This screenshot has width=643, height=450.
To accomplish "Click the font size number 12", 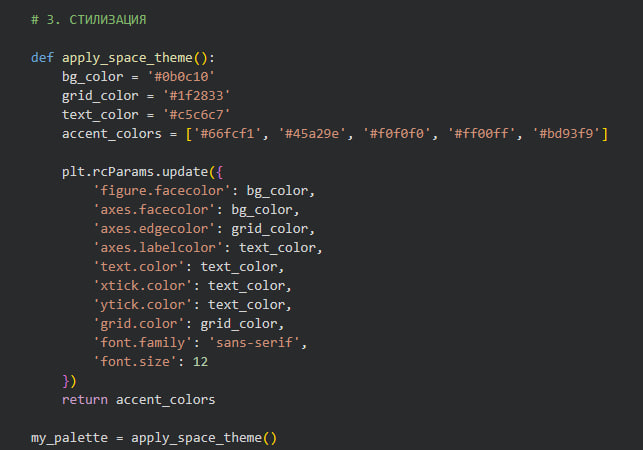I will pyautogui.click(x=201, y=361).
